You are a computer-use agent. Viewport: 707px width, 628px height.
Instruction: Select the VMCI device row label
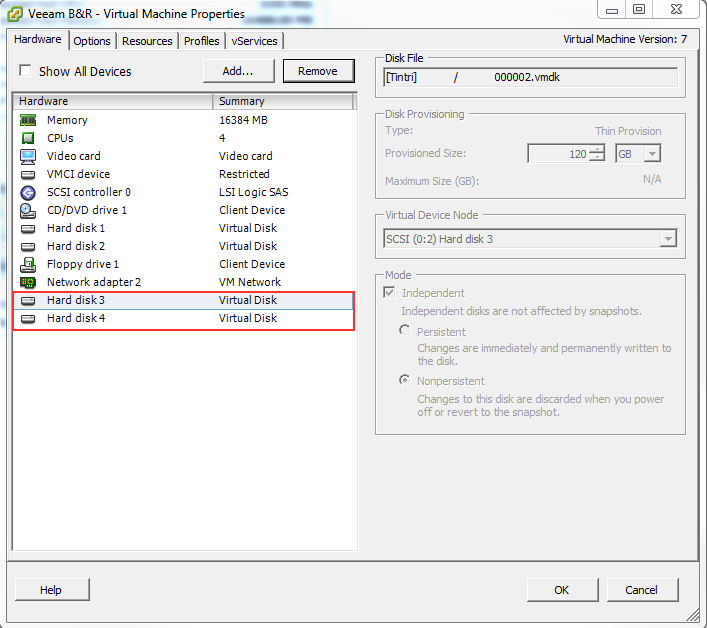click(x=78, y=174)
